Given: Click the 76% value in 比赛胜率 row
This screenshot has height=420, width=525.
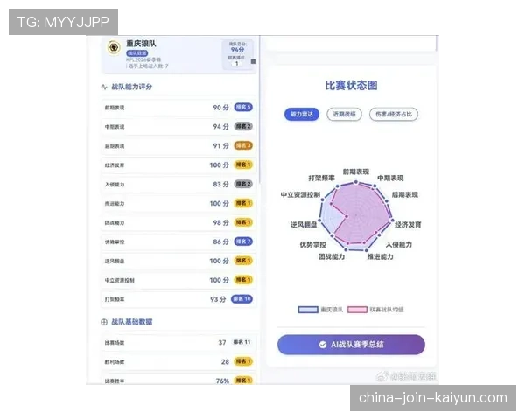Looking at the screenshot, I should pyautogui.click(x=222, y=381).
